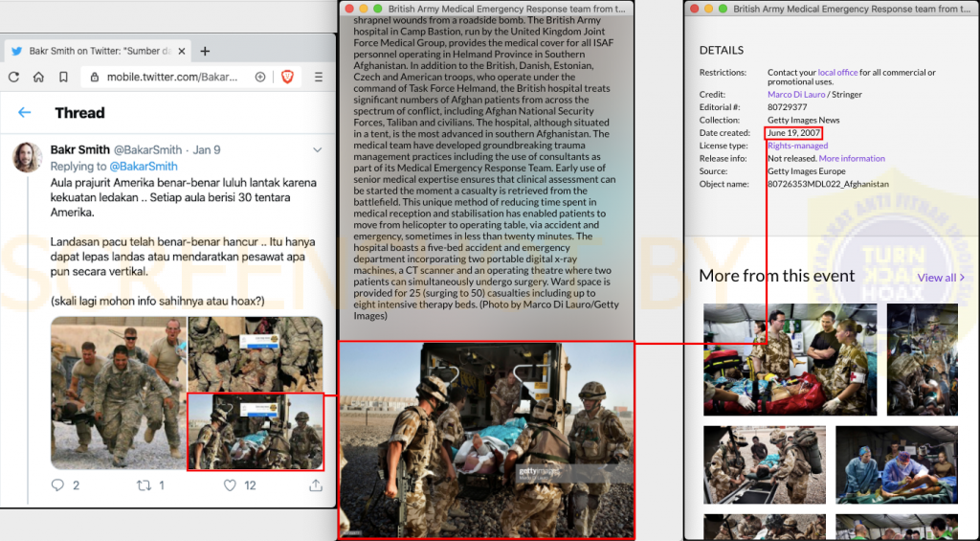Maximize the right Getty details window
Viewport: 980px width, 541px height.
click(x=723, y=9)
